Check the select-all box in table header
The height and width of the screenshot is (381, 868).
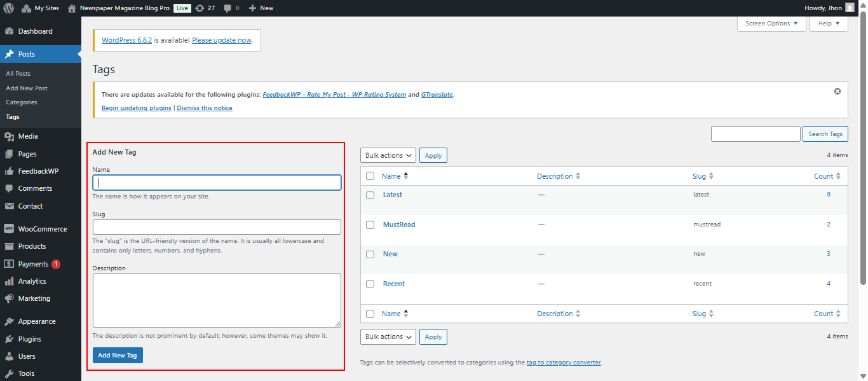tap(370, 176)
